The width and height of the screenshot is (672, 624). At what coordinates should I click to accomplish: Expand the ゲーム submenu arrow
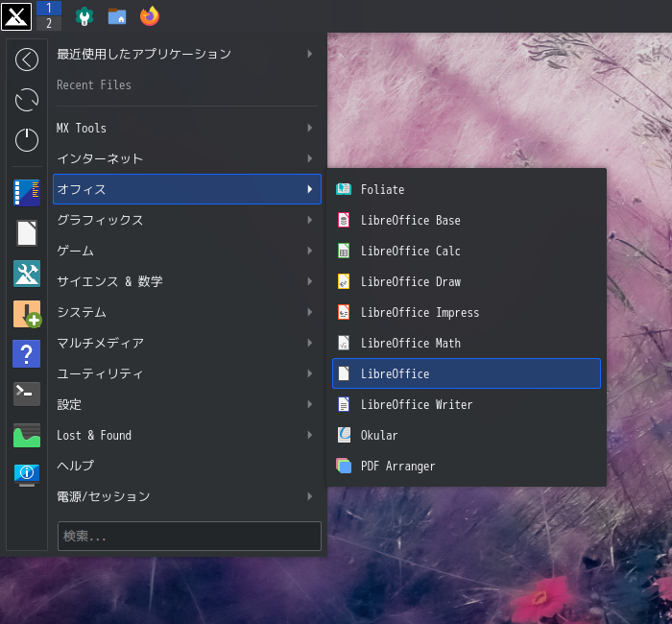click(x=310, y=251)
